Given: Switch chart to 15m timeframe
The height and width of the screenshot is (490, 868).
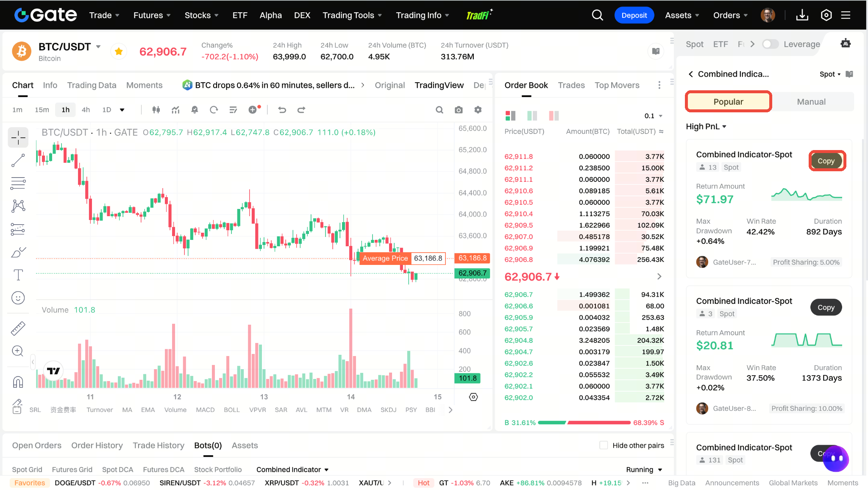Looking at the screenshot, I should pos(42,110).
